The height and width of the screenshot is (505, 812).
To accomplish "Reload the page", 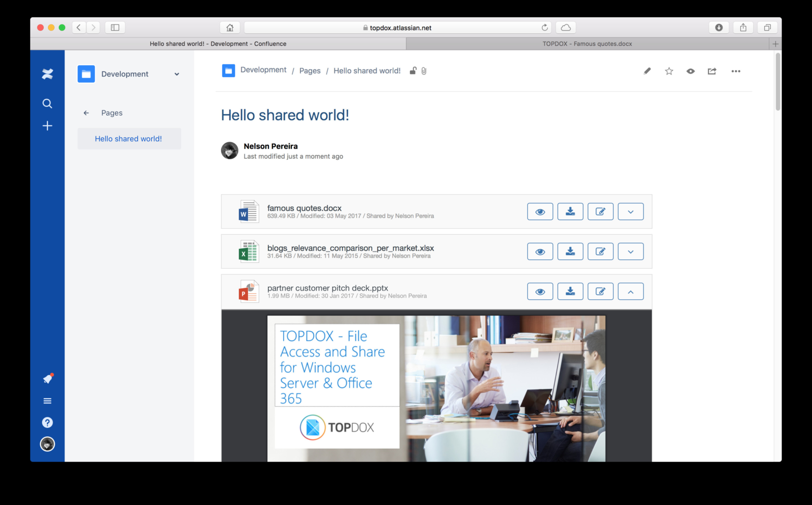I will click(x=545, y=28).
